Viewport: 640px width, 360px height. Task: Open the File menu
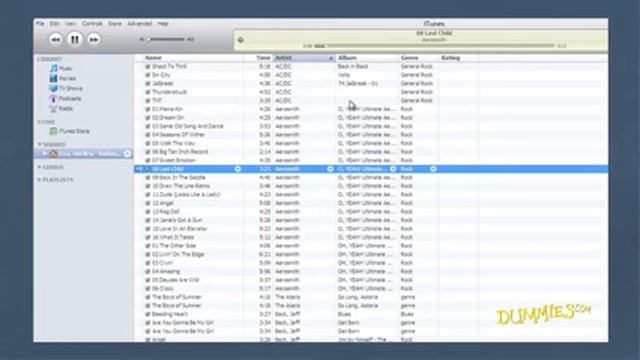coord(40,24)
